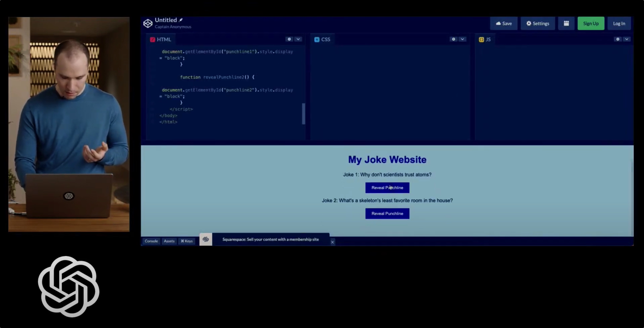Open CSS editor settings gear
The image size is (644, 328).
point(453,39)
